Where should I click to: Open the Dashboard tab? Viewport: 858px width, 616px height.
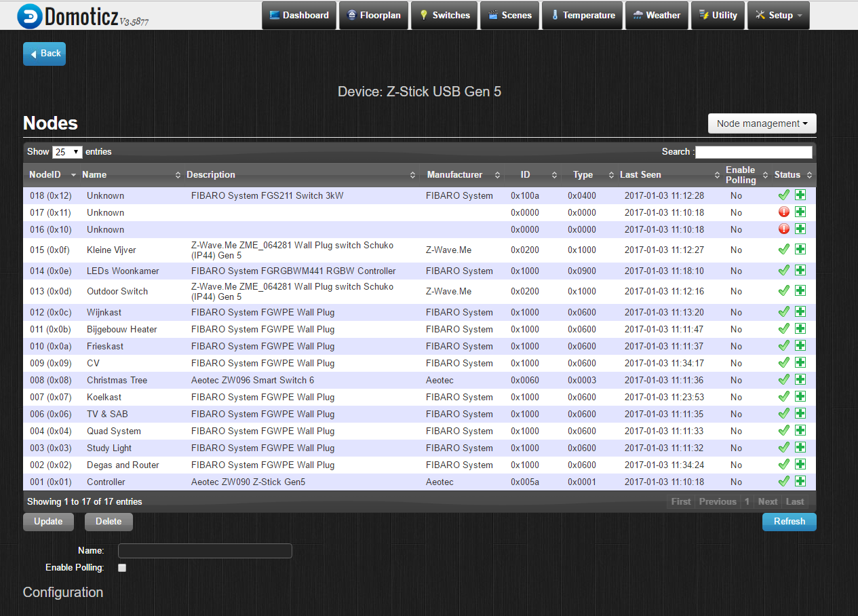[x=299, y=16]
